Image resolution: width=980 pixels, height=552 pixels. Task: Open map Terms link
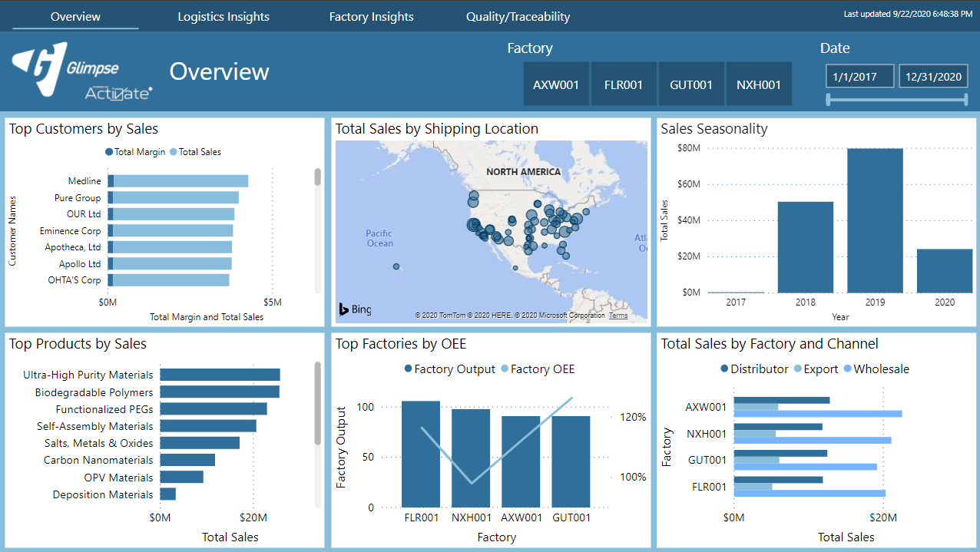pyautogui.click(x=618, y=316)
